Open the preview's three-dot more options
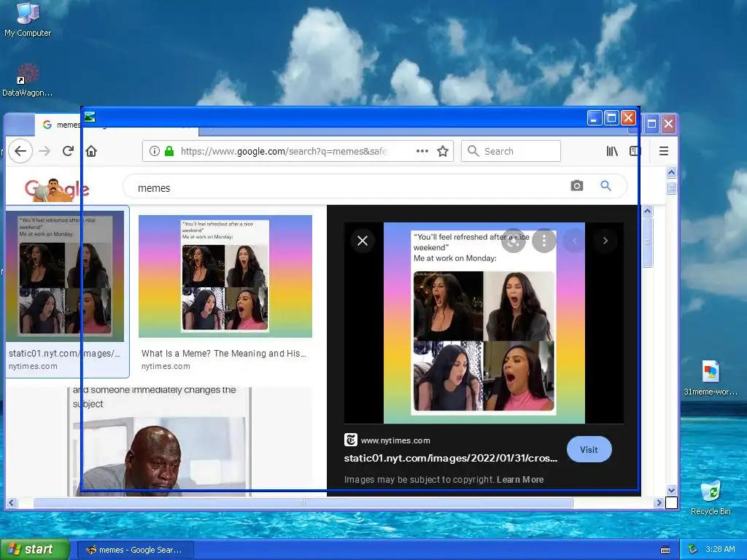747x560 pixels. tap(544, 241)
